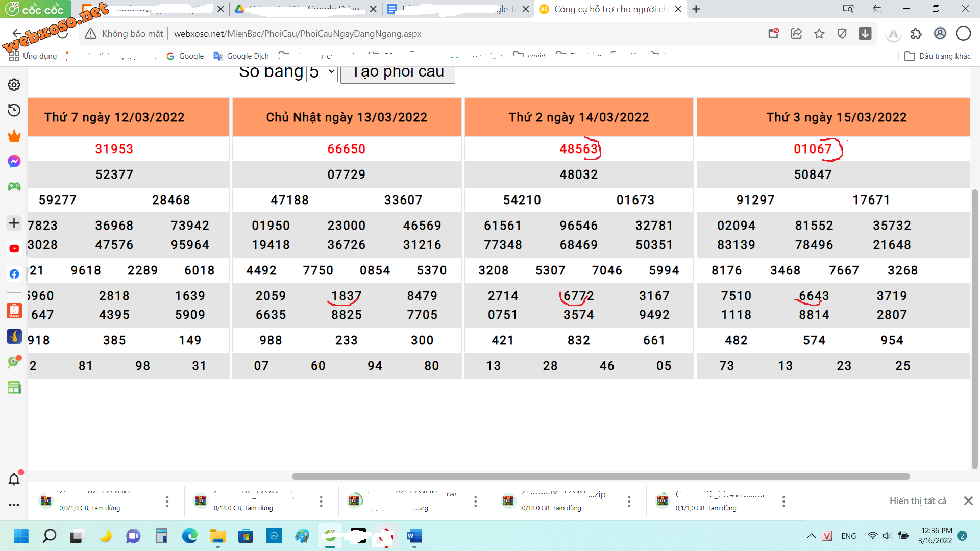Image resolution: width=980 pixels, height=551 pixels.
Task: Open the Google Dịch bookmark
Action: tap(241, 56)
